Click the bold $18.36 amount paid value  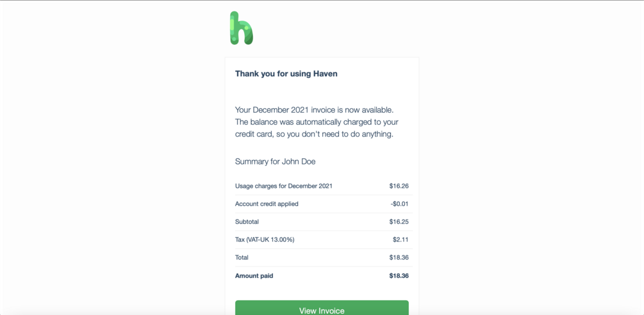pyautogui.click(x=399, y=276)
